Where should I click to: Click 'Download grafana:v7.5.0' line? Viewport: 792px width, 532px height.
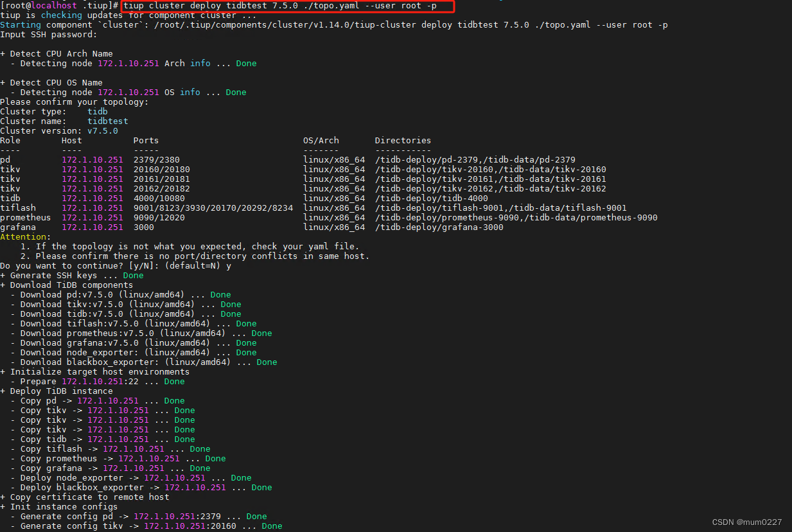click(x=134, y=343)
